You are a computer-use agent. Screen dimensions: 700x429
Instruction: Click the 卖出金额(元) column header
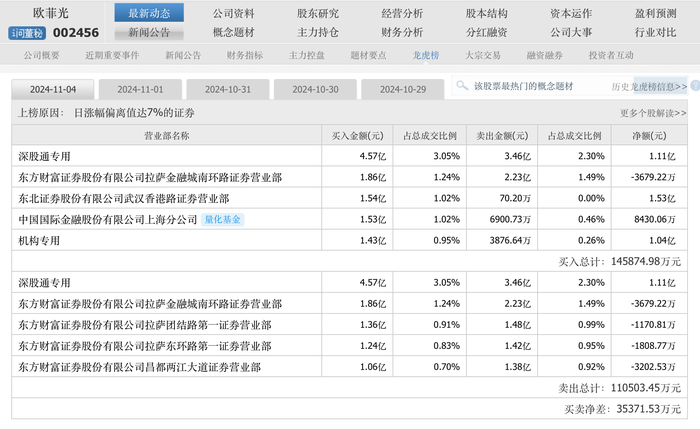502,136
